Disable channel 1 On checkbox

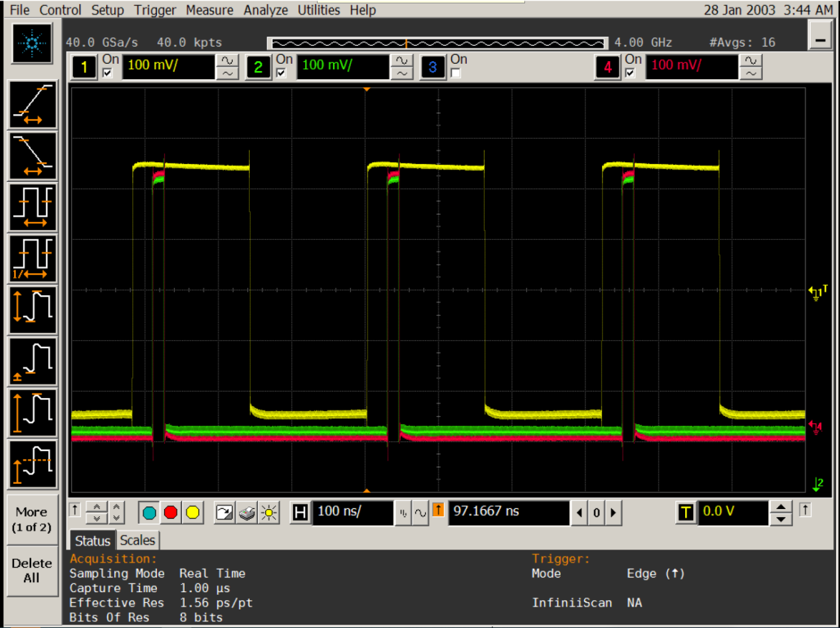[108, 73]
